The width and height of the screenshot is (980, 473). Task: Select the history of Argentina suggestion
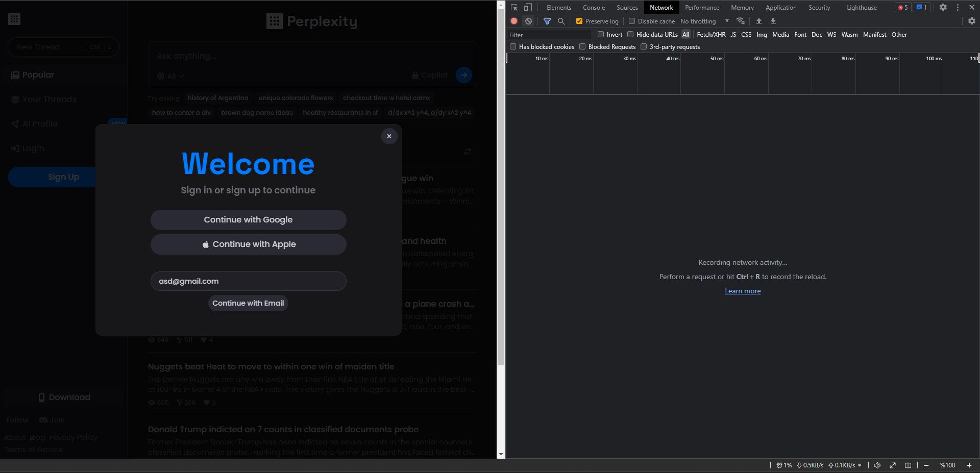[218, 98]
